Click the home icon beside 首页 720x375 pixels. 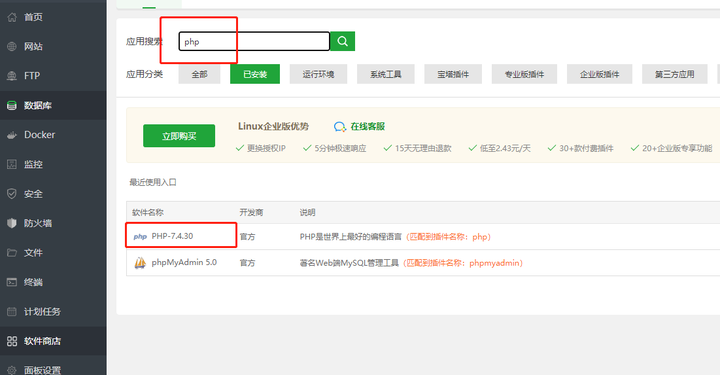tap(12, 17)
